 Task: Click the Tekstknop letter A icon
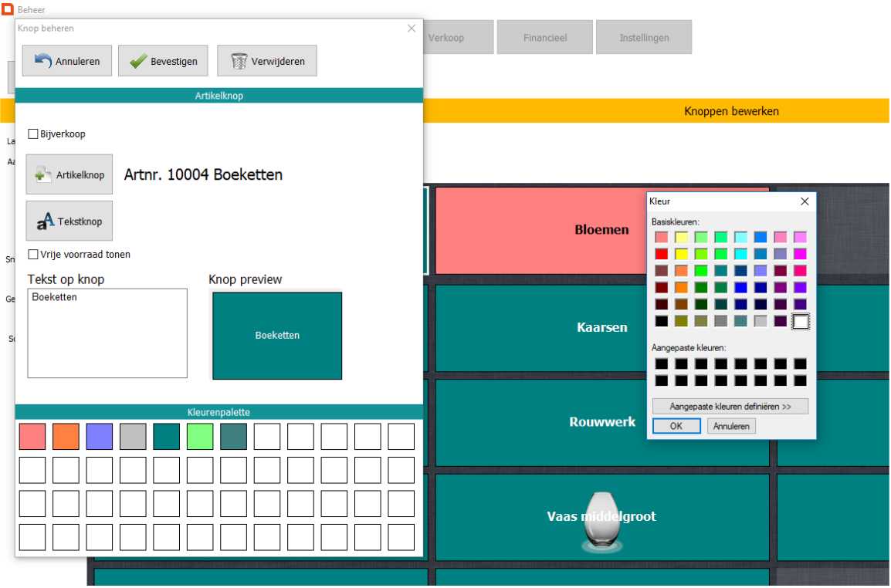[x=46, y=221]
